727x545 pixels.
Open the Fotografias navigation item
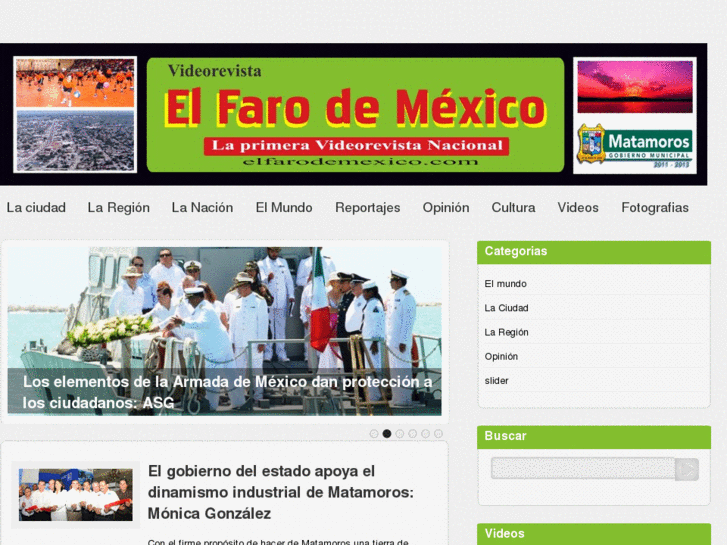[655, 208]
